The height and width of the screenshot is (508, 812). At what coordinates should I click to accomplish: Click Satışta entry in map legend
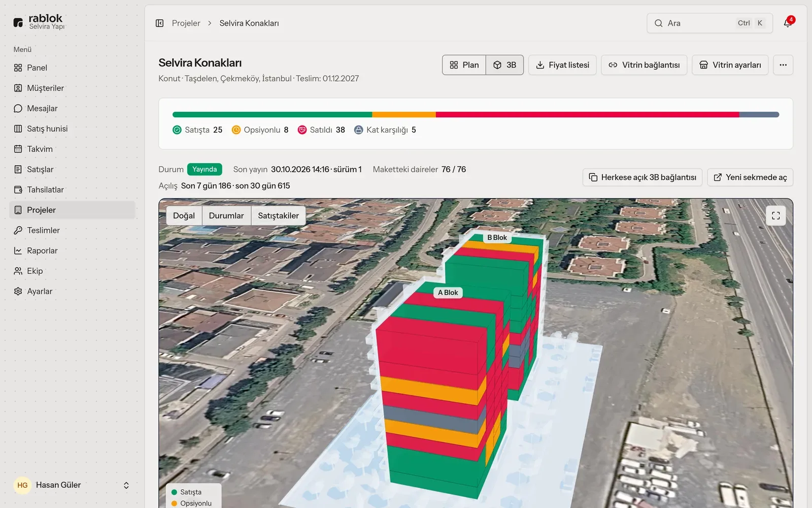pos(186,492)
